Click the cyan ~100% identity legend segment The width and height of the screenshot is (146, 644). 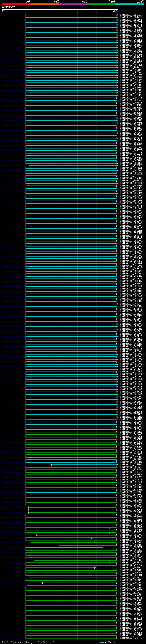(130, 4)
